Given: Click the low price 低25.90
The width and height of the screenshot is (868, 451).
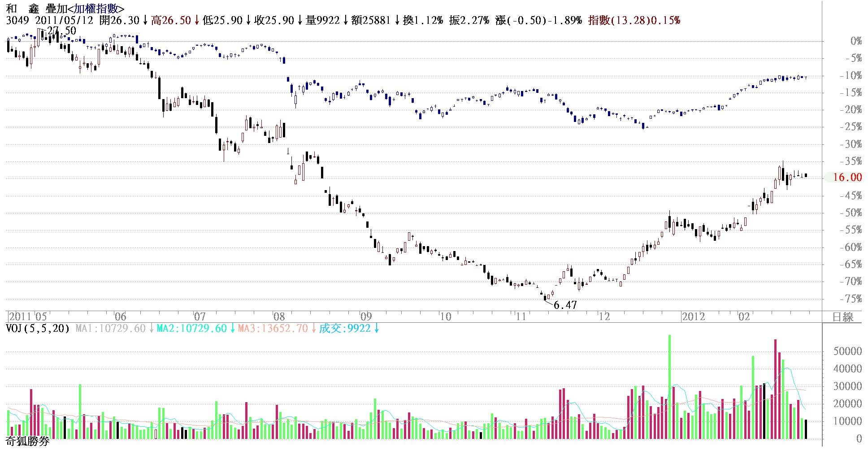Looking at the screenshot, I should (x=222, y=20).
